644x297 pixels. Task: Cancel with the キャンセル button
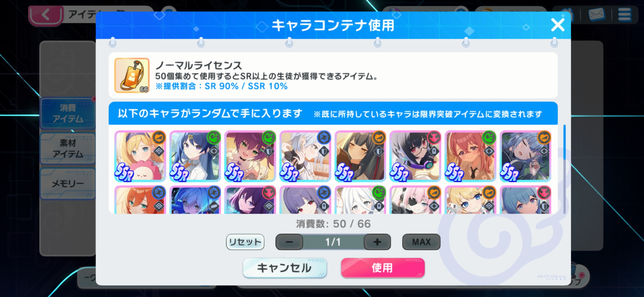pos(285,268)
